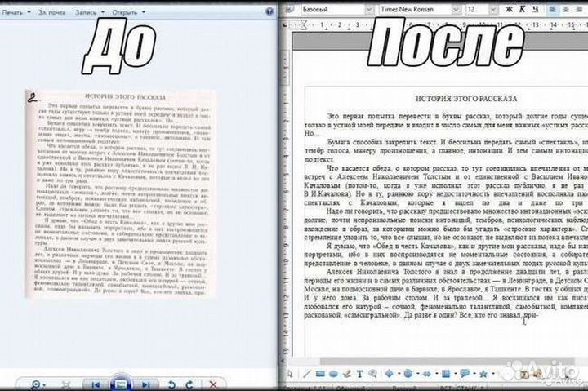Select the Line tool in drawing toolbar
The width and height of the screenshot is (588, 391).
[x=307, y=374]
